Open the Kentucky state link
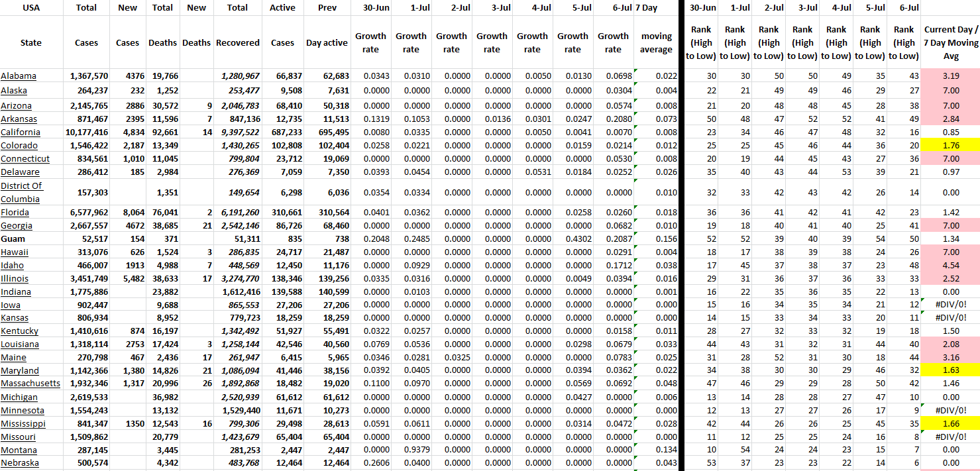This screenshot has height=471, width=980. pos(20,331)
